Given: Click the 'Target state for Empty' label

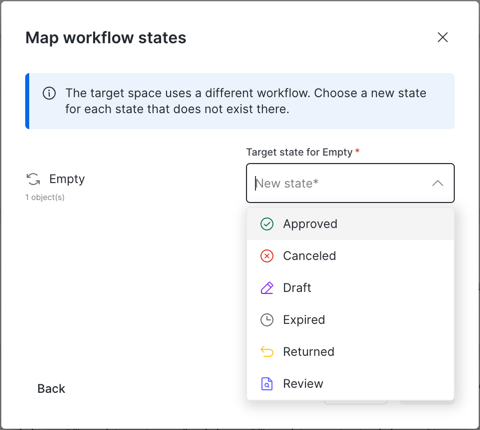Looking at the screenshot, I should [299, 152].
